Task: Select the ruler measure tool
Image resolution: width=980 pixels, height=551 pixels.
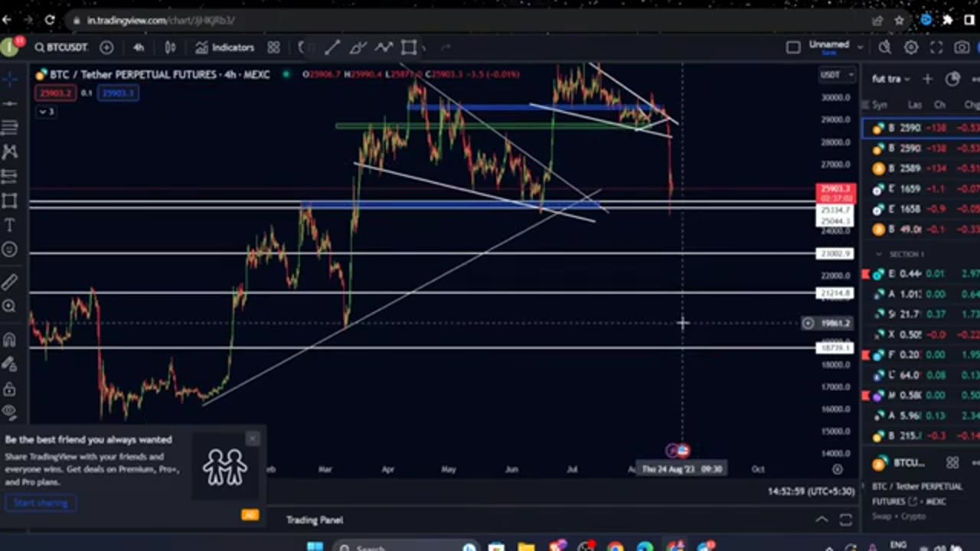Action: coord(9,282)
